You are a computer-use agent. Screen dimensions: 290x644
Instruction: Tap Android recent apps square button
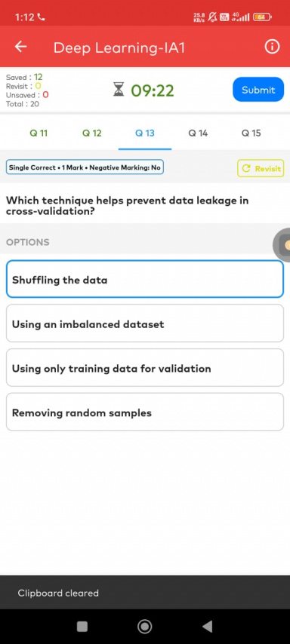tap(82, 626)
